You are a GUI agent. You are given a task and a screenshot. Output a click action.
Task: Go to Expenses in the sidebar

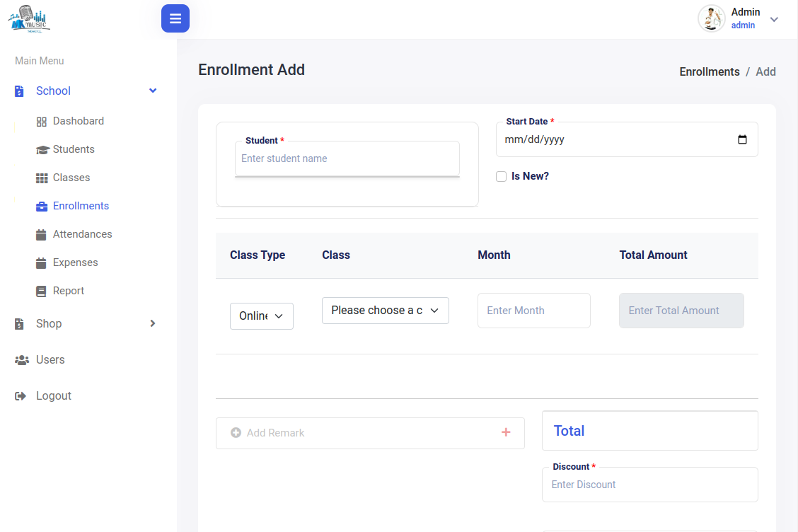75,262
